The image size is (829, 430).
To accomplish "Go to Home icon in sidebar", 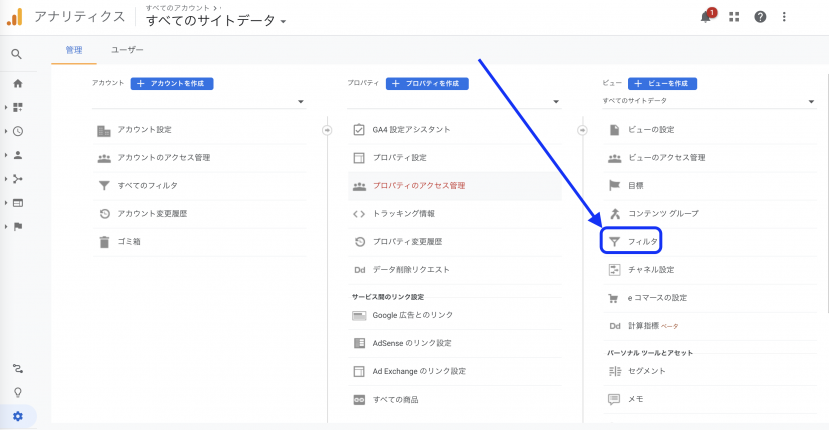I will [x=17, y=83].
